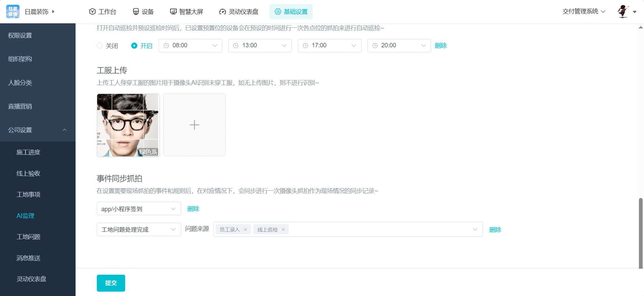Click the clock icon in 13:00 field
The width and height of the screenshot is (644, 296).
tap(236, 46)
